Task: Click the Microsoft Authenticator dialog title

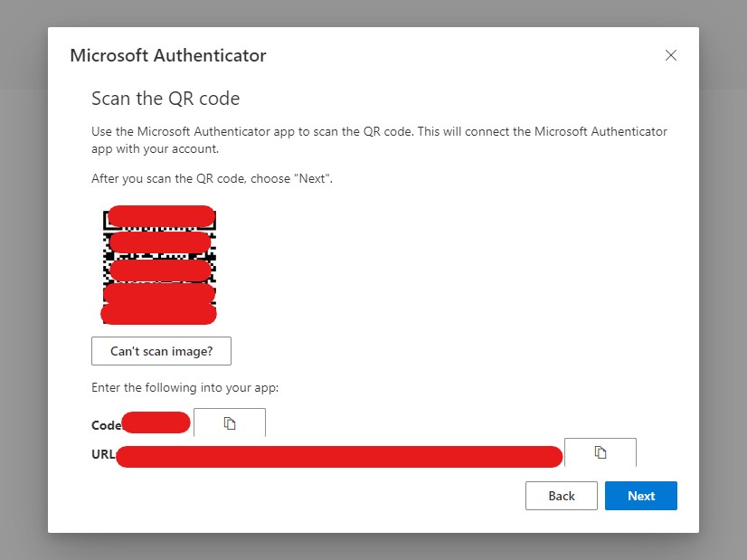Action: tap(168, 55)
